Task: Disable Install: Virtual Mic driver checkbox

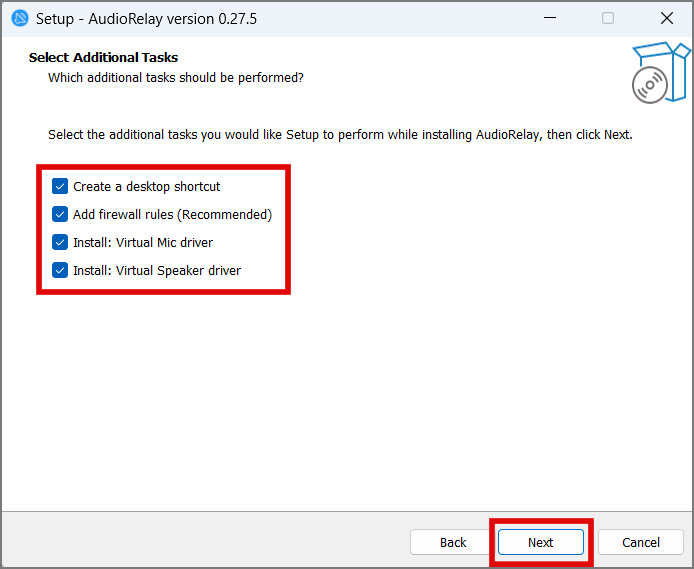Action: pyautogui.click(x=60, y=242)
